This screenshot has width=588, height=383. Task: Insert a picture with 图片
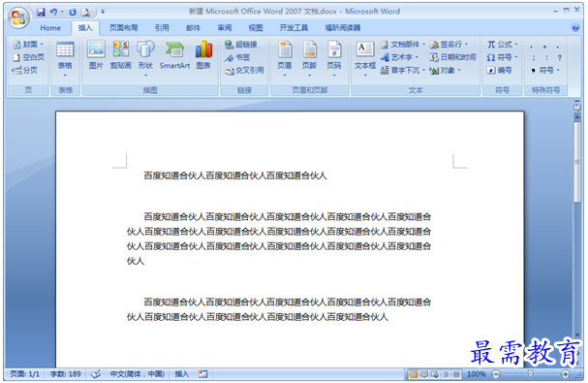tap(96, 55)
